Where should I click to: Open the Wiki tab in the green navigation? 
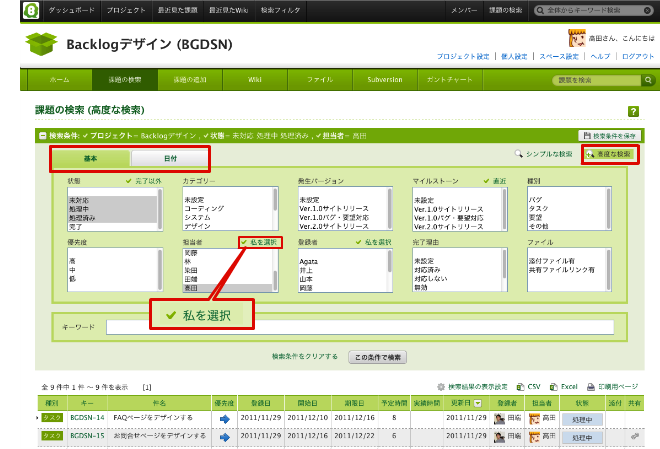(255, 80)
